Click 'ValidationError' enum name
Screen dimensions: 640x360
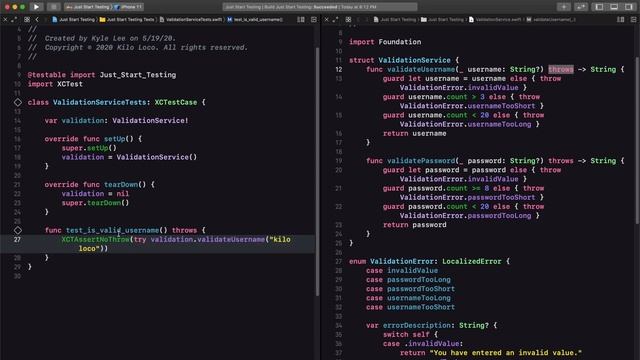coord(402,262)
